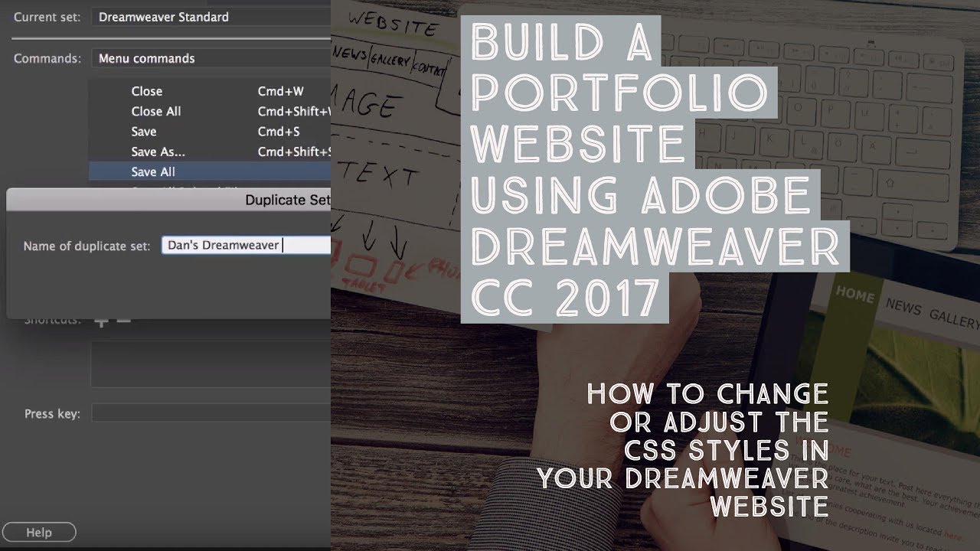Screen dimensions: 980x551
Task: Click the Cmd+S shortcut text
Action: coord(279,132)
